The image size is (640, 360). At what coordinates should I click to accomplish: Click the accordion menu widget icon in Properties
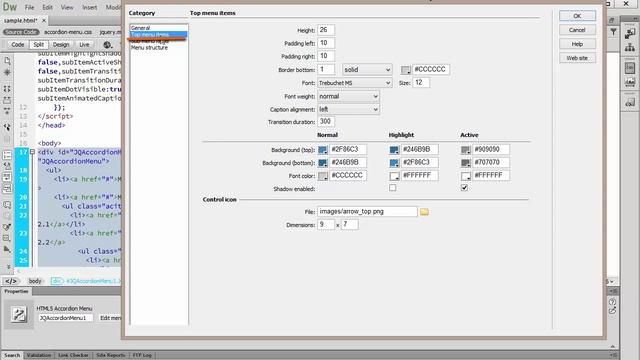coord(19,314)
